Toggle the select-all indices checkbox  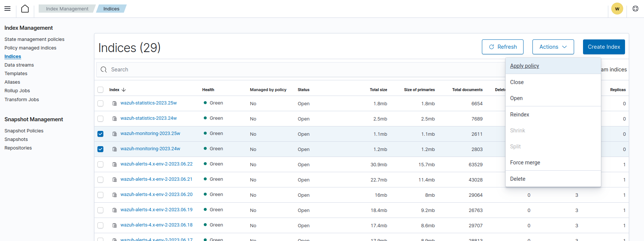point(100,90)
